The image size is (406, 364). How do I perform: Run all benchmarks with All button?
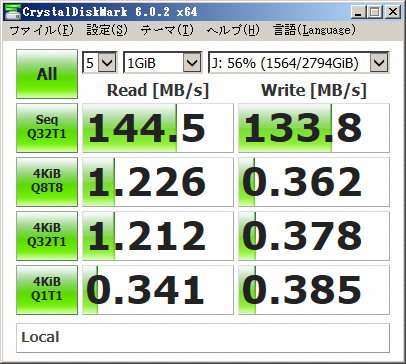47,74
